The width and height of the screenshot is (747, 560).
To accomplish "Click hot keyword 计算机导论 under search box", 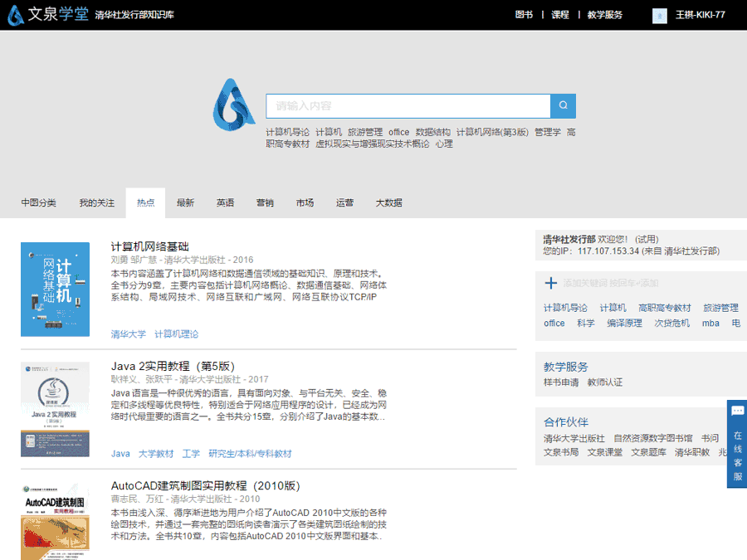I will pos(288,132).
